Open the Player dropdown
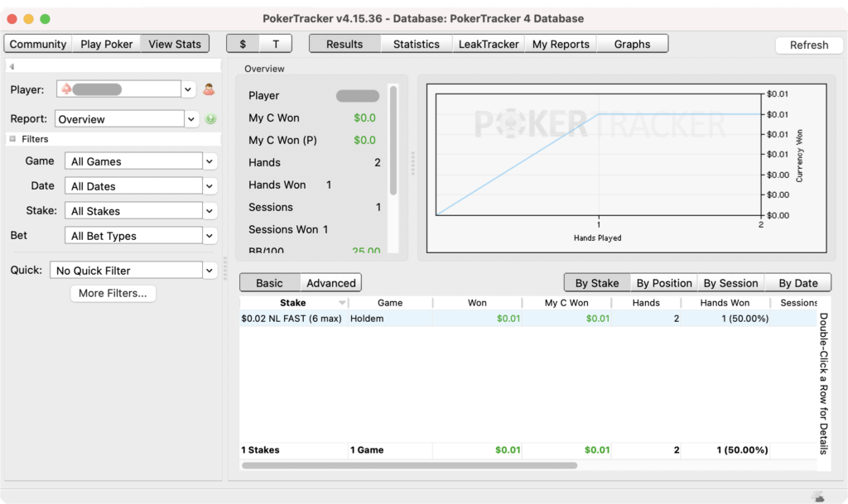 click(188, 89)
